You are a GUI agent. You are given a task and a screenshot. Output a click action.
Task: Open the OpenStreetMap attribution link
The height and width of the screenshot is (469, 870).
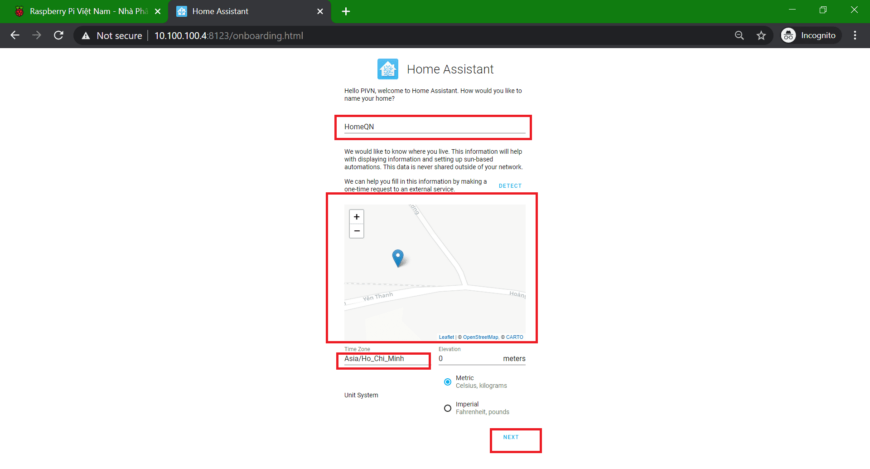coord(480,337)
